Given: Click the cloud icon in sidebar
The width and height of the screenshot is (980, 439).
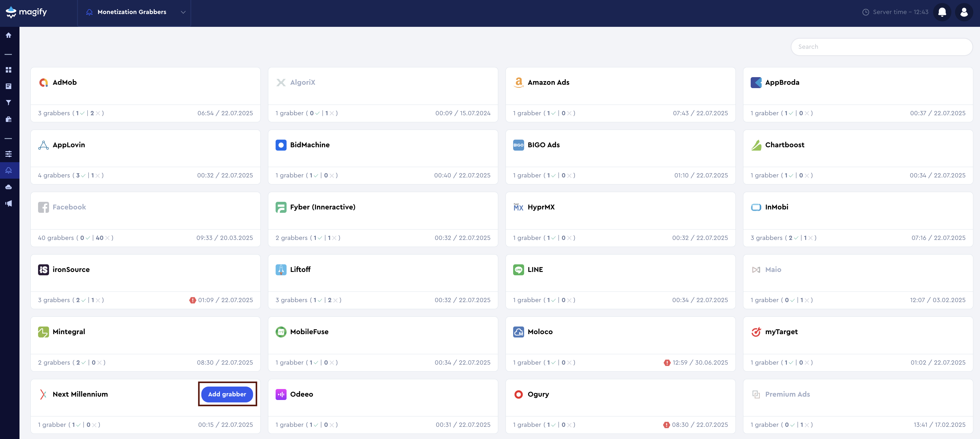Looking at the screenshot, I should (x=8, y=187).
